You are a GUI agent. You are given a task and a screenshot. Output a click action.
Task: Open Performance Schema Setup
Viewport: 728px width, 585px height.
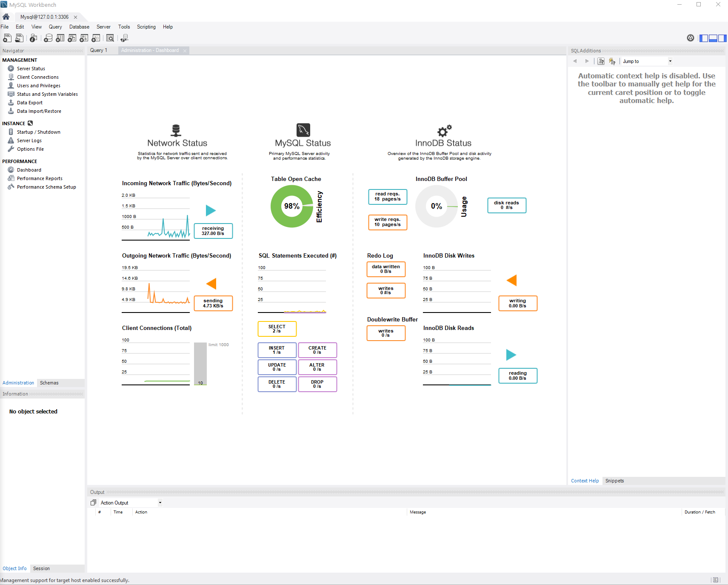[46, 187]
